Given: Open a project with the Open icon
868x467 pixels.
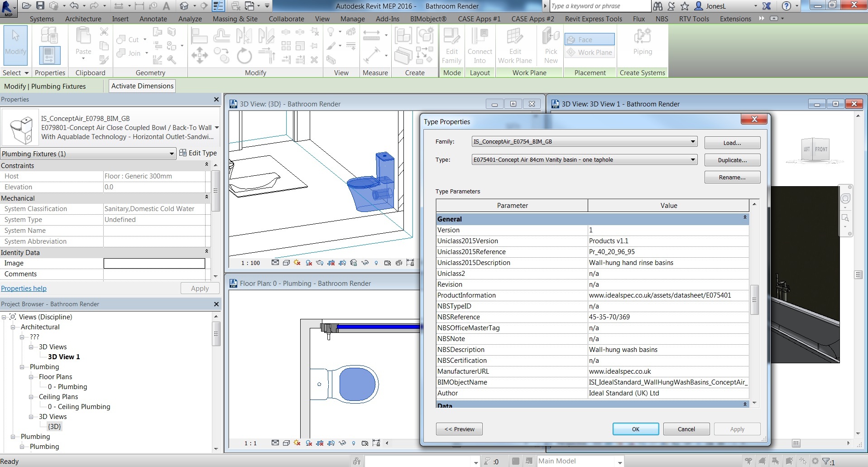Looking at the screenshot, I should [26, 6].
